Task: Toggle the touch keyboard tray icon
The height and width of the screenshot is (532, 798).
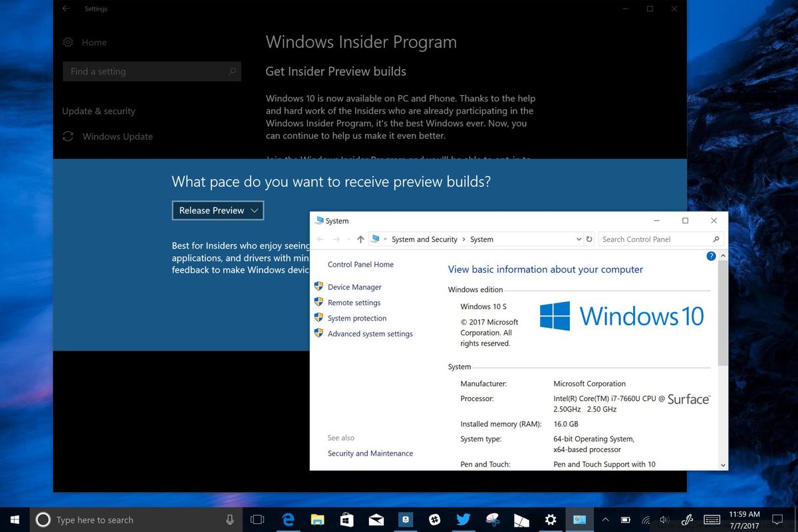Action: (x=712, y=519)
